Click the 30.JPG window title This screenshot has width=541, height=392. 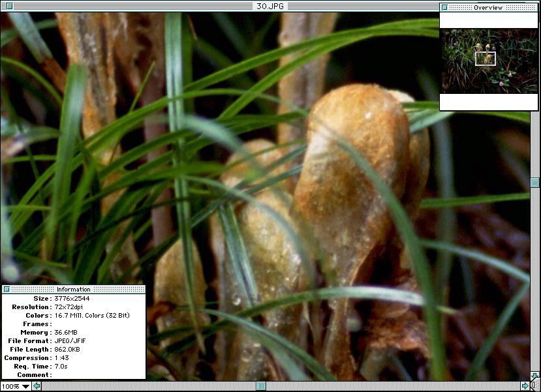pyautogui.click(x=270, y=6)
